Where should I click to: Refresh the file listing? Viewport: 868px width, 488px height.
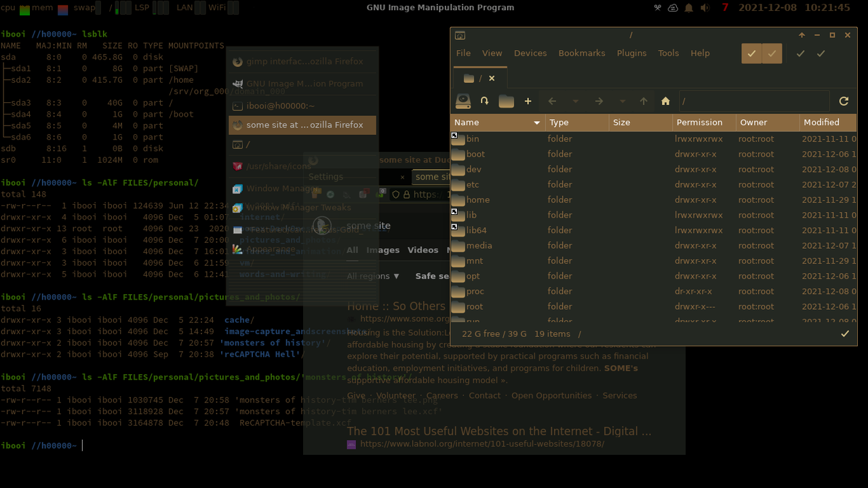(844, 101)
